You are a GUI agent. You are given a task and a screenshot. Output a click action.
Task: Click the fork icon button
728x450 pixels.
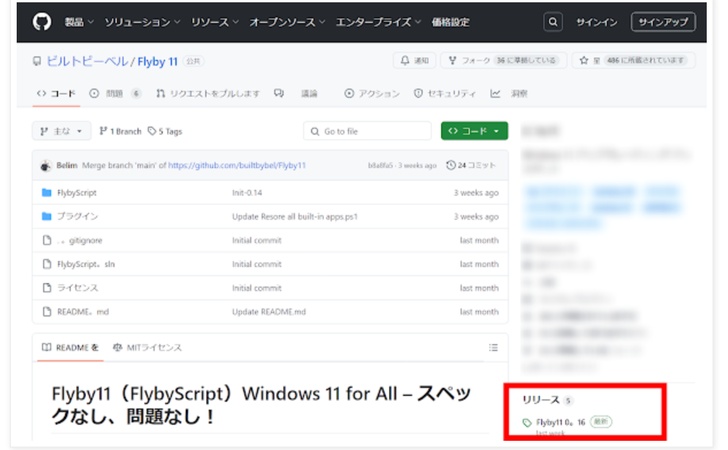453,60
